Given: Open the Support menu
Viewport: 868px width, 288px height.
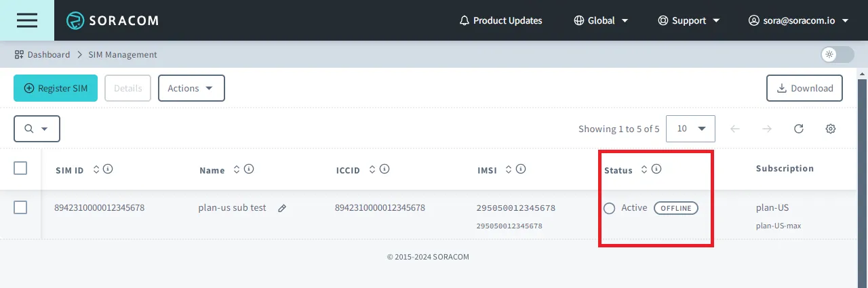Looking at the screenshot, I should [x=689, y=20].
